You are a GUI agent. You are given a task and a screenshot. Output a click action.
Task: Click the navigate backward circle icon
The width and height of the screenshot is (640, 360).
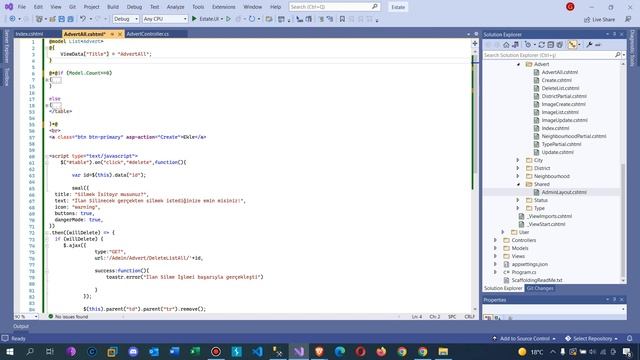click(12, 19)
